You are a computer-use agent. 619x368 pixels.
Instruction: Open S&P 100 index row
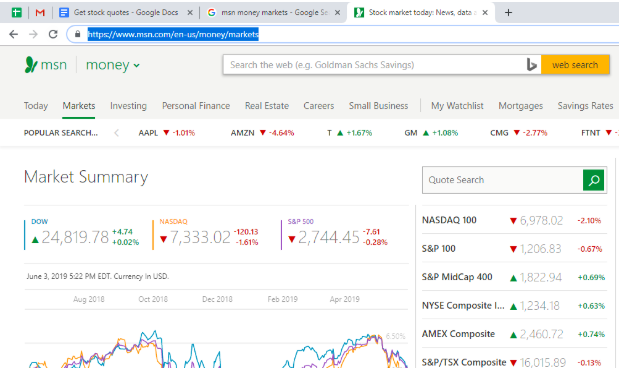pos(514,249)
